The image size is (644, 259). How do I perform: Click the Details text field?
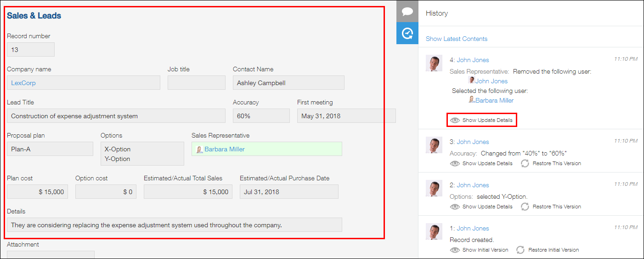pos(175,225)
